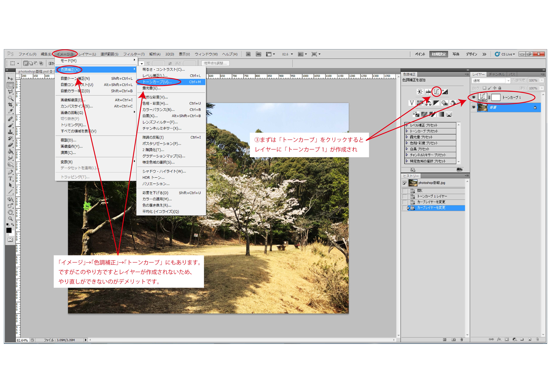Hide the トーンカーブ 1 layer
The image size is (551, 392).
474,97
